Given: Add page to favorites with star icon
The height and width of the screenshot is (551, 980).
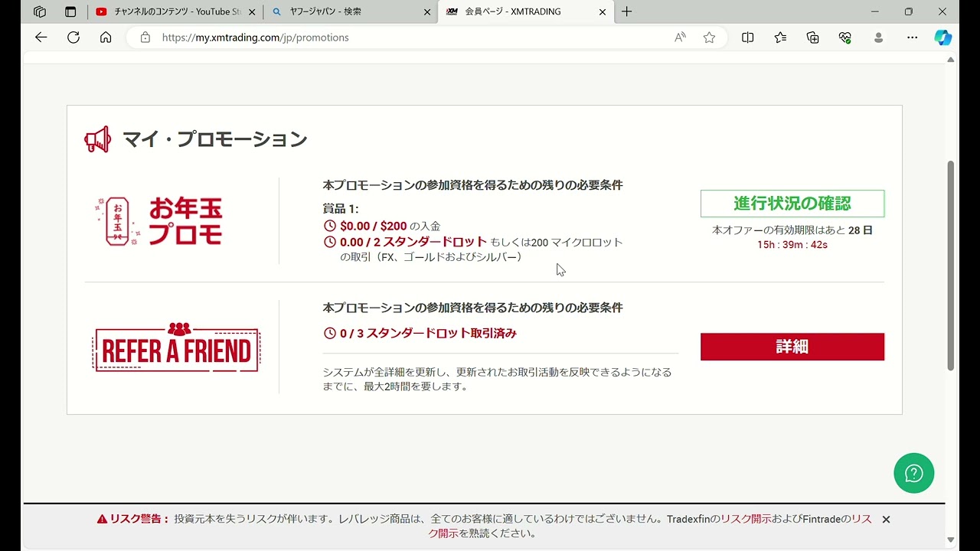Looking at the screenshot, I should point(709,37).
